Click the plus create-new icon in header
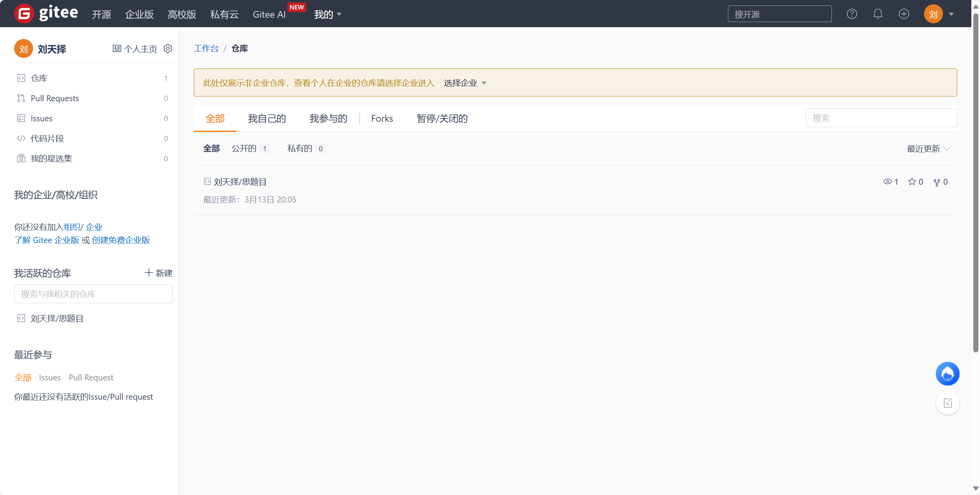Viewport: 980px width, 495px height. (904, 14)
